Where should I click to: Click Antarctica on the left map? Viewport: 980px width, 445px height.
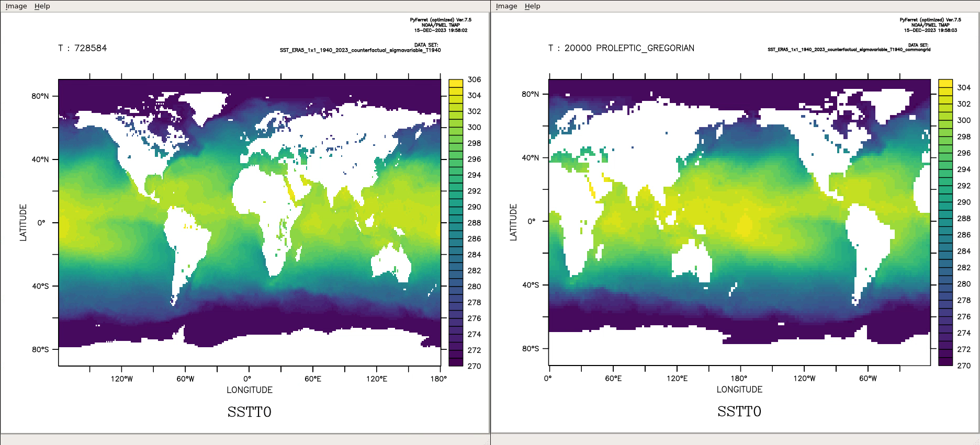tap(262, 350)
